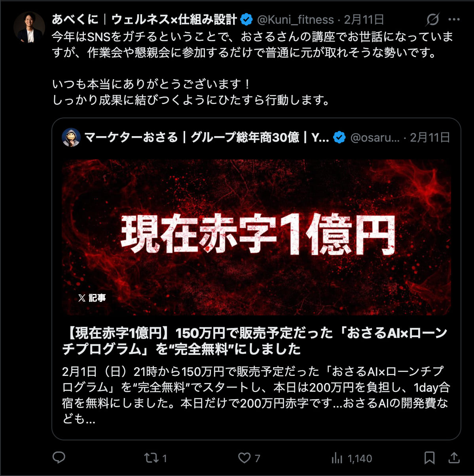Click the quoted post's 2月11日 timestamp
This screenshot has height=476, width=474.
[x=430, y=138]
